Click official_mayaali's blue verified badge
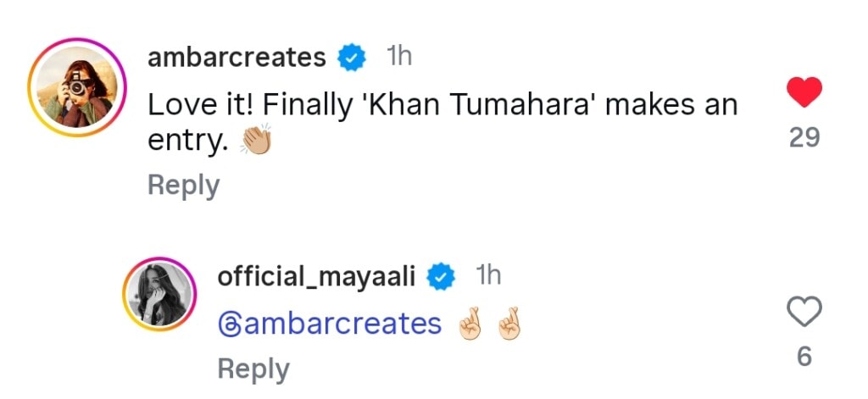 click(440, 276)
